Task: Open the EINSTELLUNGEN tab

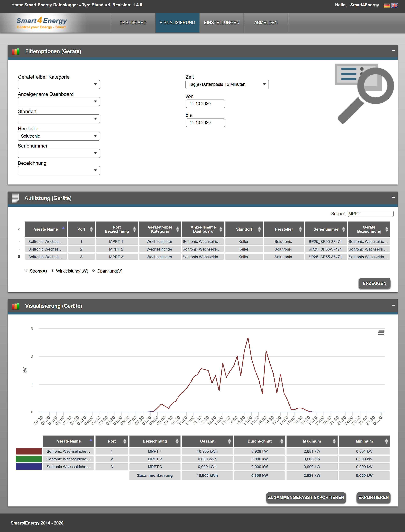Action: tap(221, 23)
